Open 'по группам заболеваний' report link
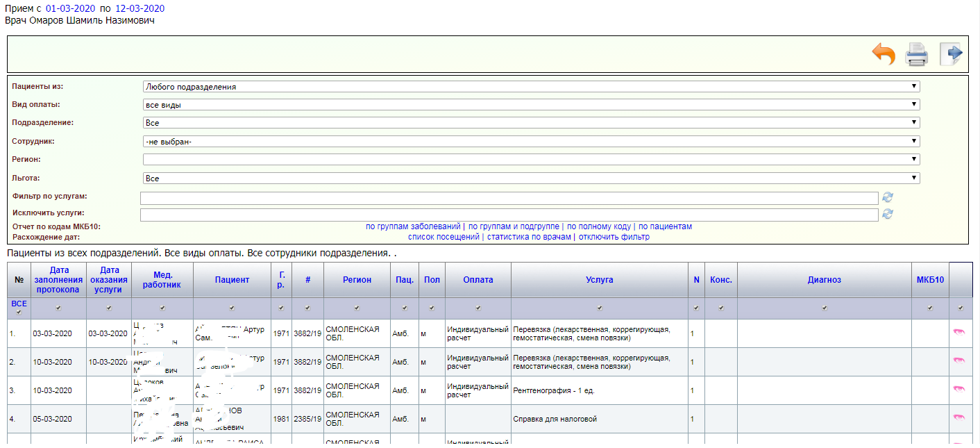980x448 pixels. click(x=413, y=226)
